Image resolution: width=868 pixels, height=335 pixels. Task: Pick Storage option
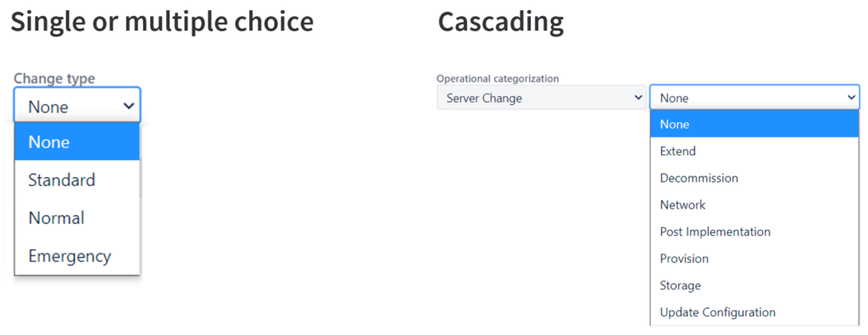pos(754,285)
